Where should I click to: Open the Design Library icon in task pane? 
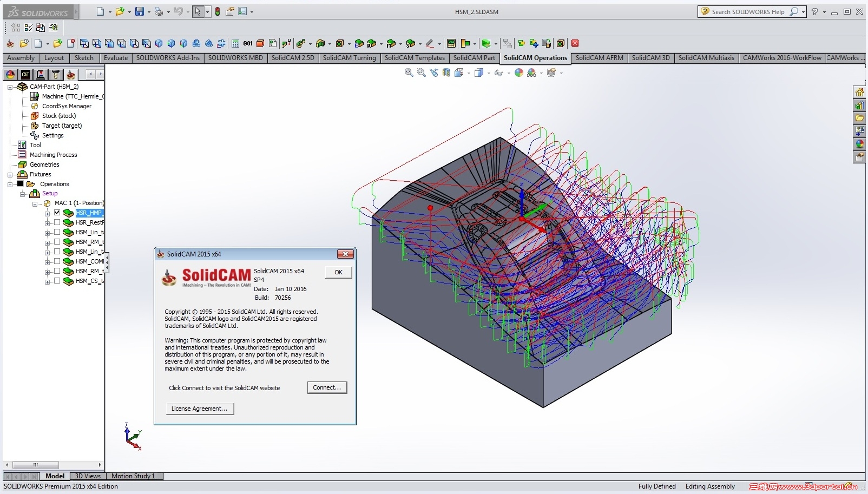[859, 105]
